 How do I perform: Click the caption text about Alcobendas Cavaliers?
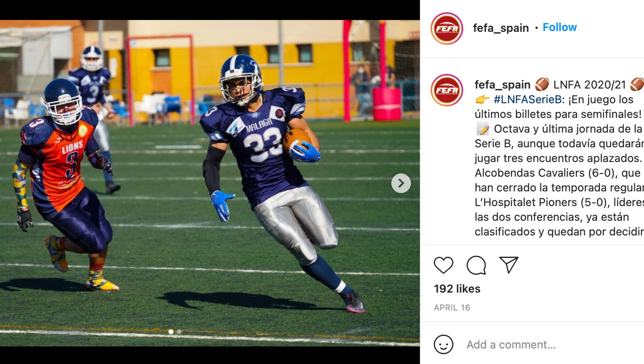click(x=557, y=173)
